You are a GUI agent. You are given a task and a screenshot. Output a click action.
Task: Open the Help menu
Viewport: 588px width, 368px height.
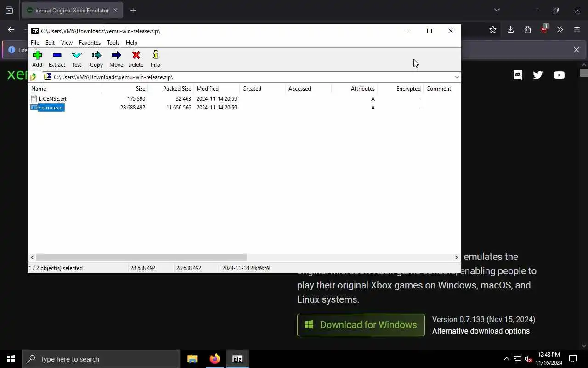(131, 42)
